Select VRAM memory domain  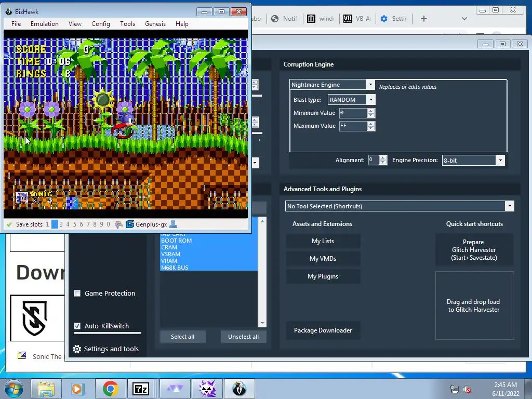[209, 261]
